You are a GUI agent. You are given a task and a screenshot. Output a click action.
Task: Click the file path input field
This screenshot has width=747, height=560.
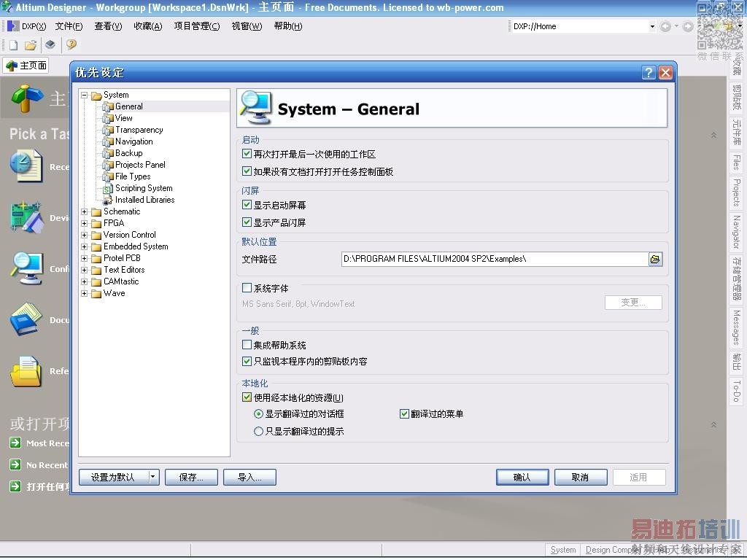point(495,259)
